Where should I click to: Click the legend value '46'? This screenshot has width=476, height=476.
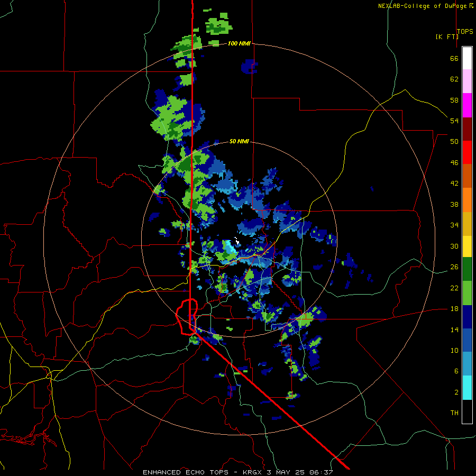454,163
